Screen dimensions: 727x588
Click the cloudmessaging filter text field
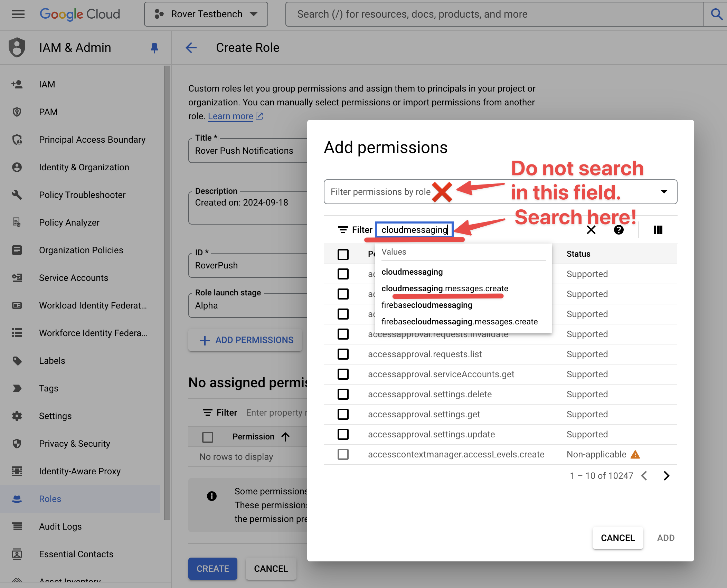pyautogui.click(x=414, y=230)
